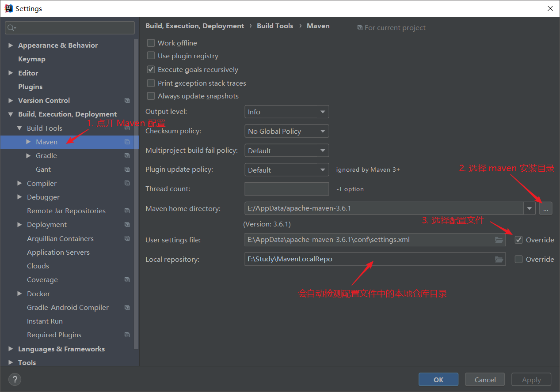Click Build Tools in the breadcrumb

point(275,26)
